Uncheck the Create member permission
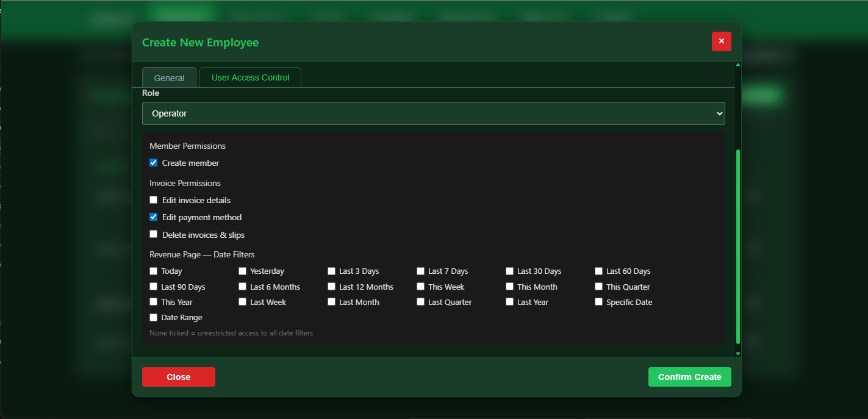The height and width of the screenshot is (419, 868). [x=153, y=162]
